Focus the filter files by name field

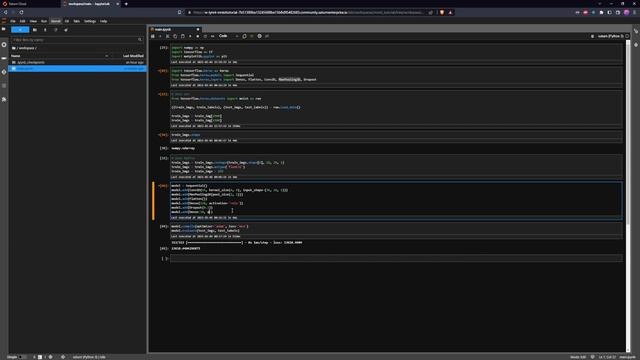[77, 40]
